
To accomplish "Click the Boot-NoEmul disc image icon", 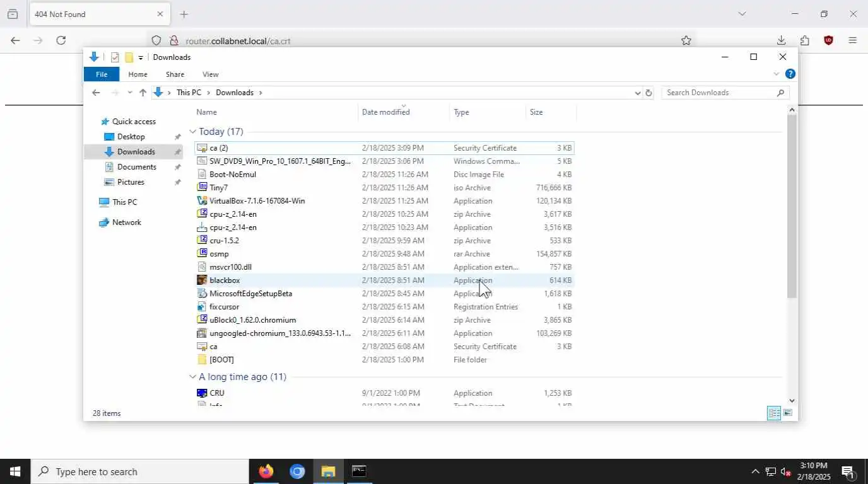I will 202,174.
